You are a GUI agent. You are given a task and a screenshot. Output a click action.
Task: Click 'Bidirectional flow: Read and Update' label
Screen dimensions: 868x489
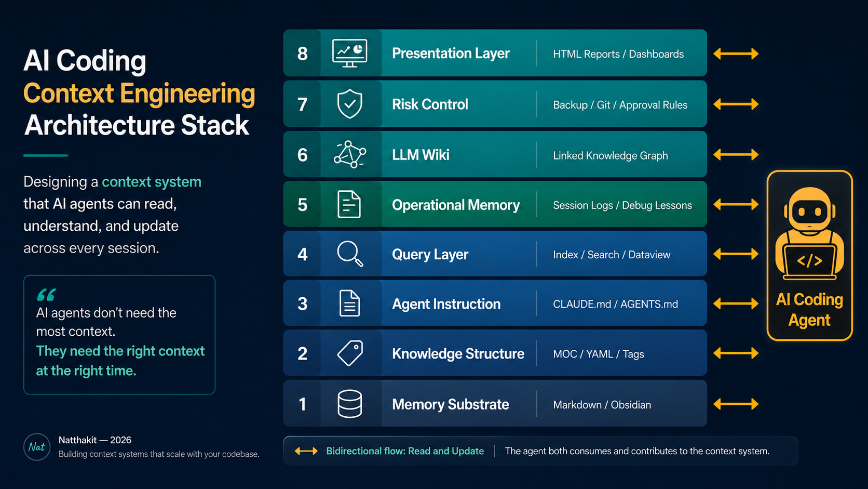[405, 451]
